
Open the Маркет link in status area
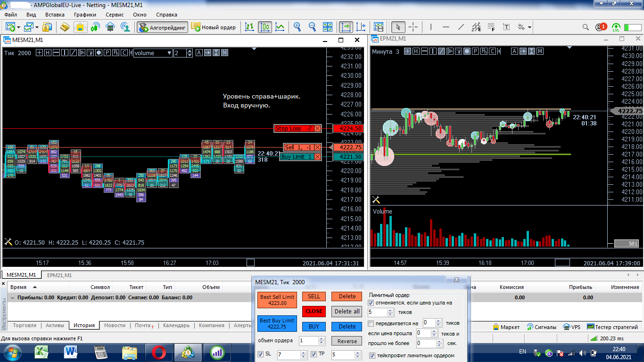(x=506, y=327)
